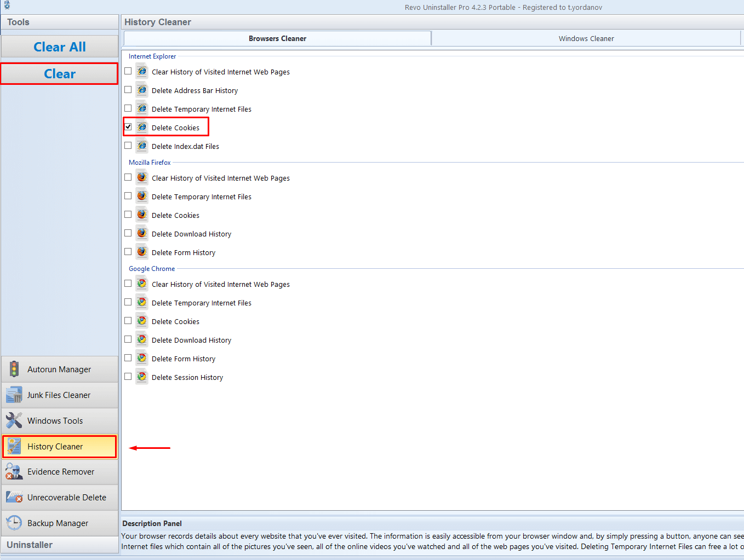Click the History Cleaner sidebar icon
Screen dimensions: 744x560
pyautogui.click(x=14, y=446)
